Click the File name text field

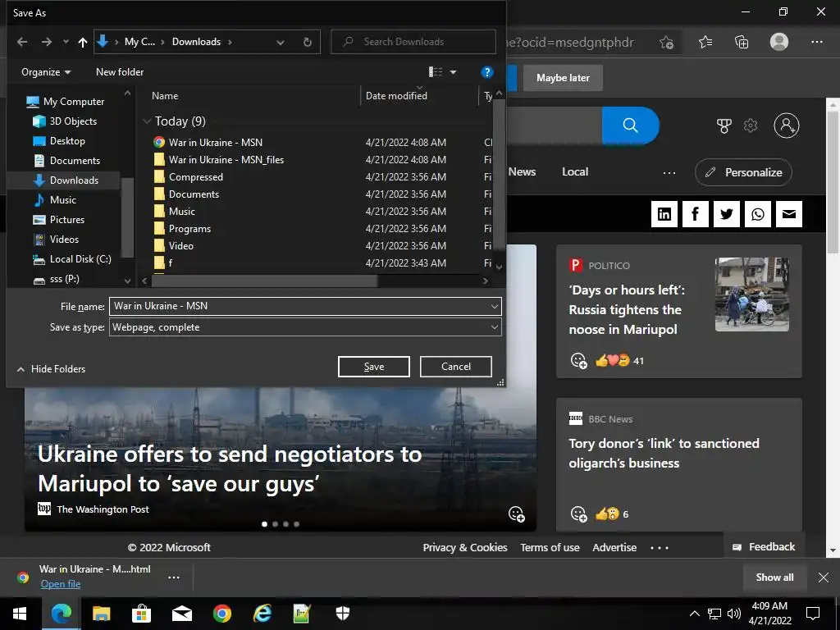point(299,307)
